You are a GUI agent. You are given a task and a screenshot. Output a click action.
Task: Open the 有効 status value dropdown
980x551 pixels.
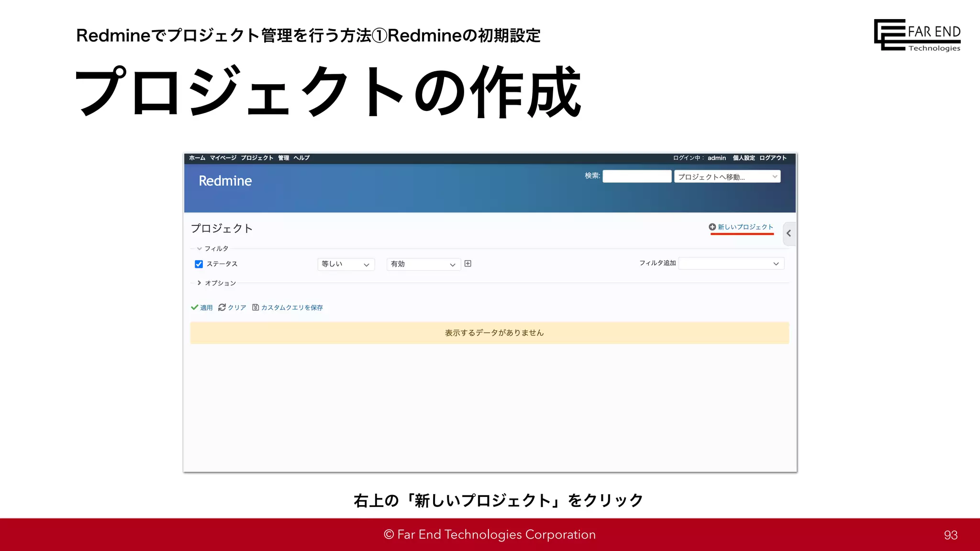pyautogui.click(x=423, y=264)
